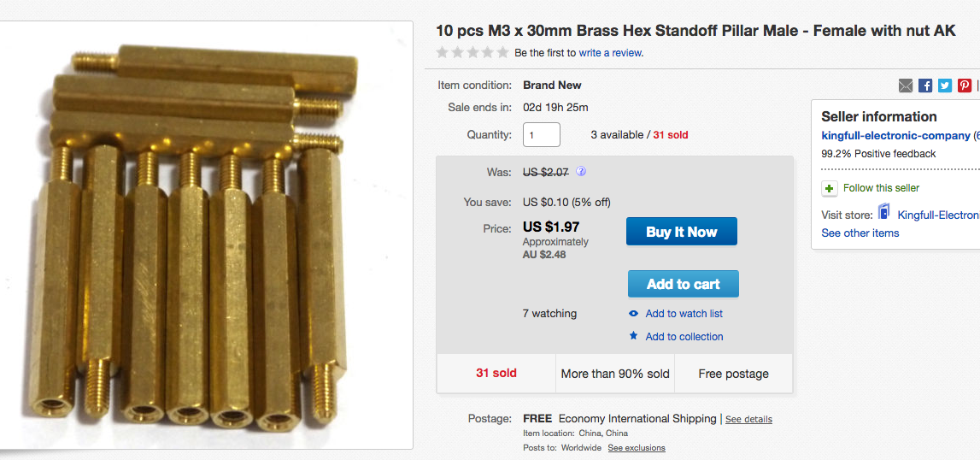This screenshot has width=980, height=460.
Task: Click the Quantity input field
Action: [x=541, y=135]
